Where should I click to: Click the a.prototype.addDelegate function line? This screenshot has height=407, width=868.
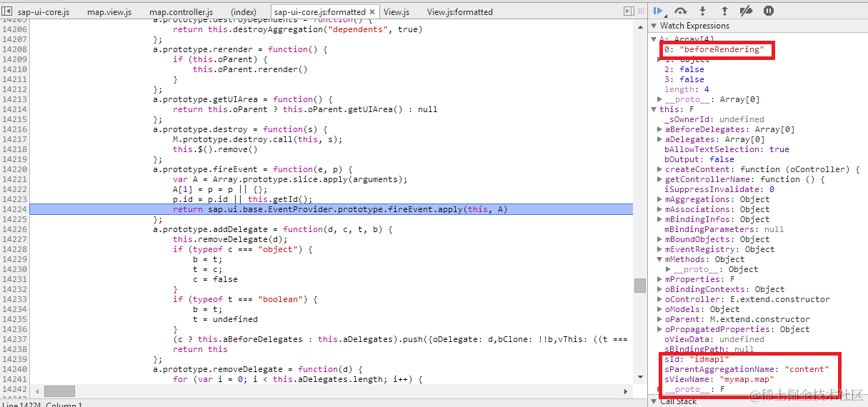tap(273, 229)
